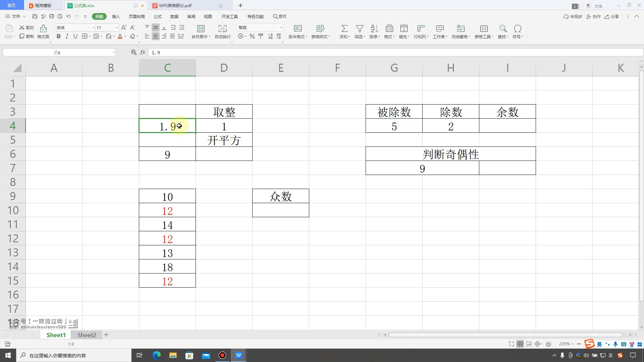644x362 pixels.
Task: Open the 公式 ribbon tab
Action: pyautogui.click(x=158, y=16)
